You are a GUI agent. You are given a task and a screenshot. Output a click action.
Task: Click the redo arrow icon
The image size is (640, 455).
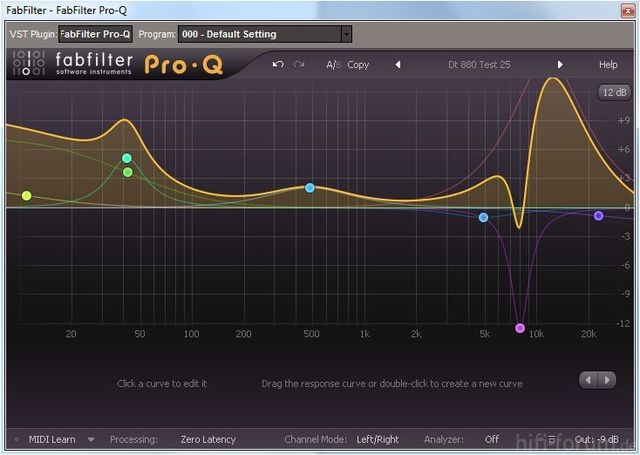pos(298,65)
